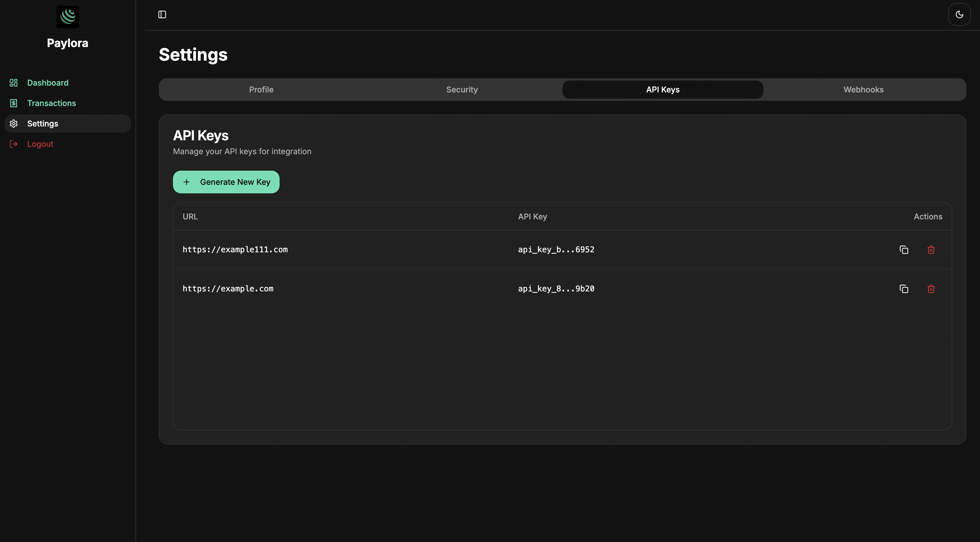The width and height of the screenshot is (980, 542).
Task: Click the Logout arrow icon
Action: 14,144
